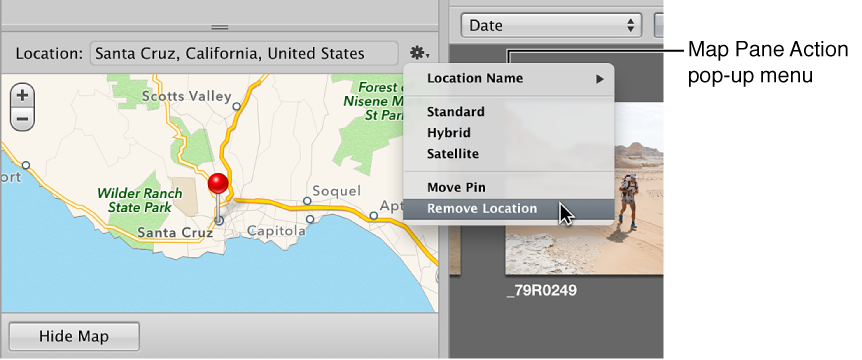Open the Map Pane Action gear menu
Image resolution: width=862 pixels, height=360 pixels.
tap(420, 53)
